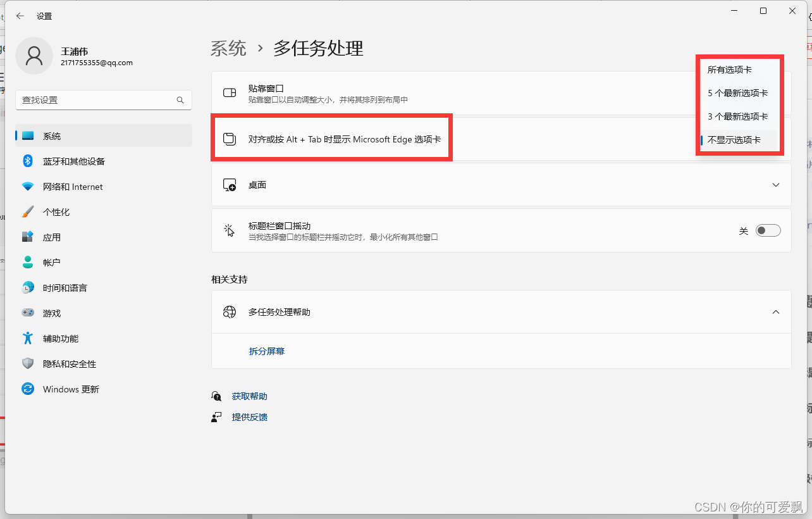The width and height of the screenshot is (812, 519).
Task: Open 系统 in the sidebar
Action: pyautogui.click(x=104, y=136)
